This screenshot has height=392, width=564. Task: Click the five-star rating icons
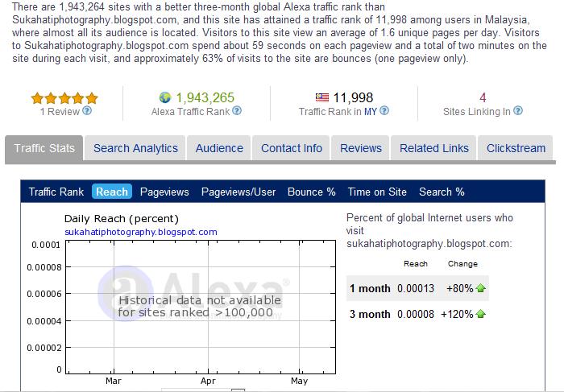tap(64, 97)
